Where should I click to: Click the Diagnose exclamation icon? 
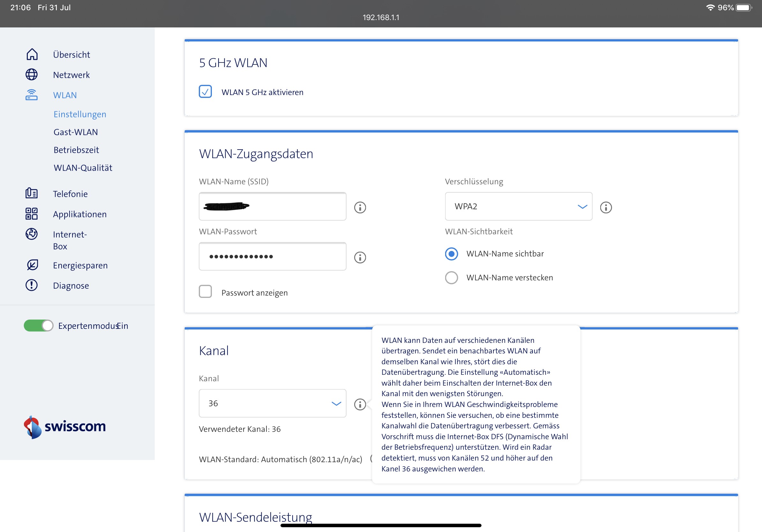click(32, 285)
